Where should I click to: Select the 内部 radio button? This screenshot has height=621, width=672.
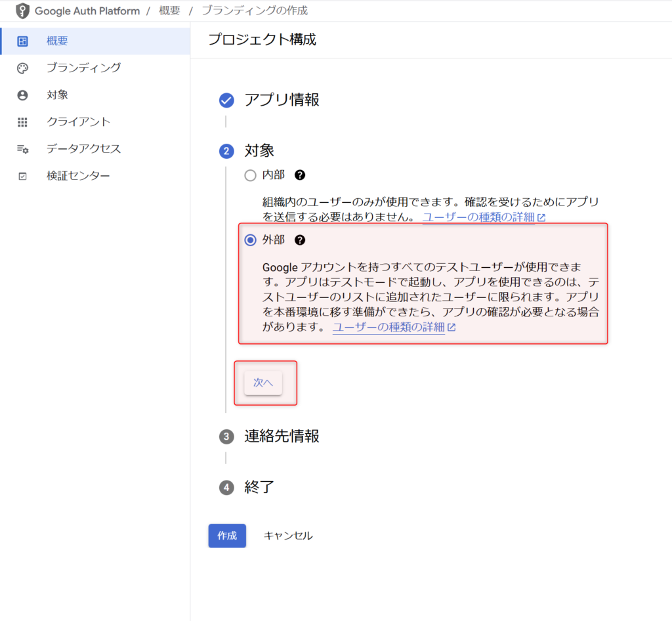[250, 175]
